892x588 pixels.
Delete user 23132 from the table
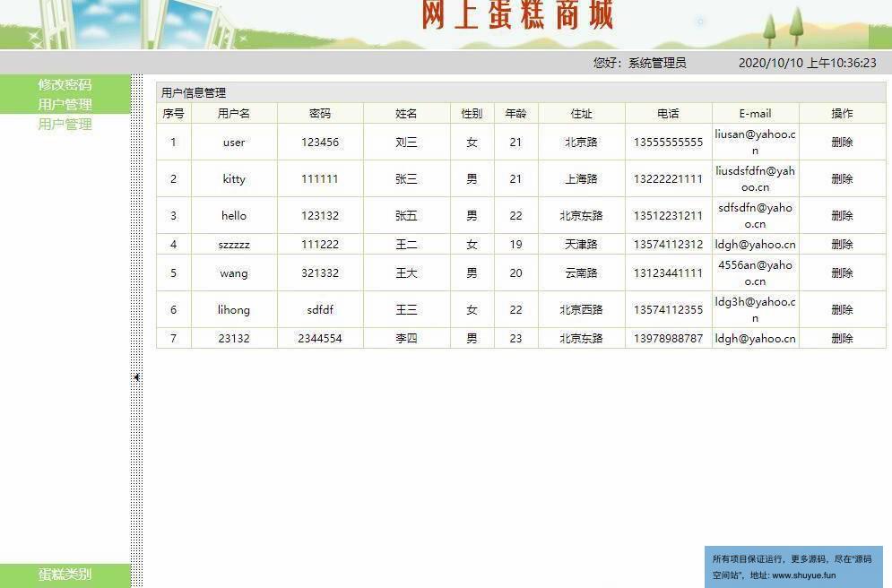pos(841,339)
